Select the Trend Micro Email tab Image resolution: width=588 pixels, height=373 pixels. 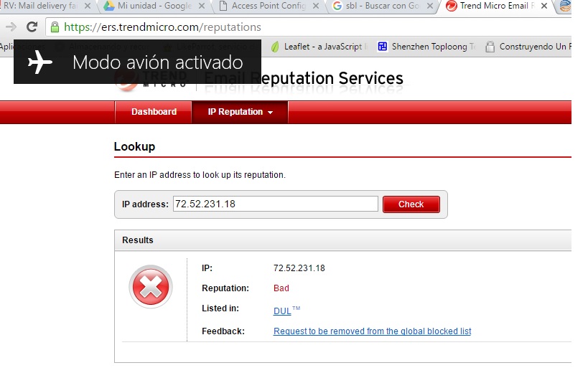[497, 6]
